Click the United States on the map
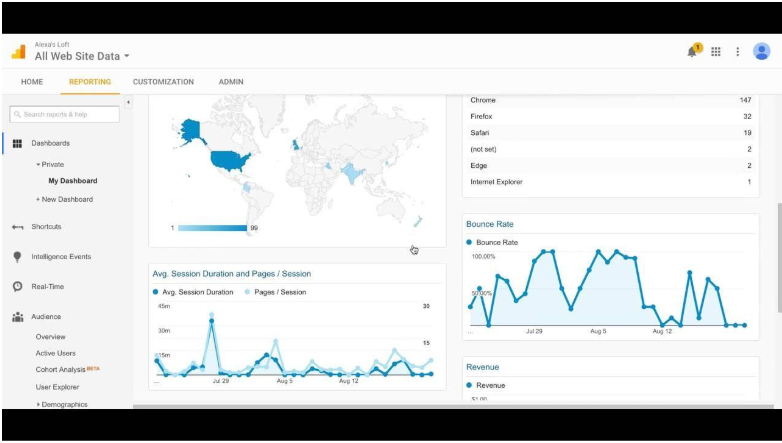The height and width of the screenshot is (443, 782). point(228,160)
